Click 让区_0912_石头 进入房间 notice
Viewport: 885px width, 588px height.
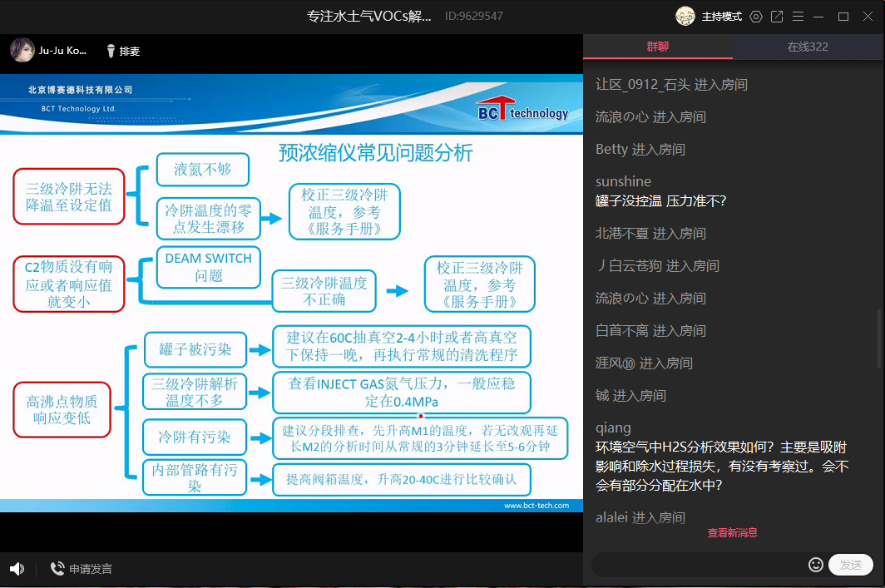(672, 85)
